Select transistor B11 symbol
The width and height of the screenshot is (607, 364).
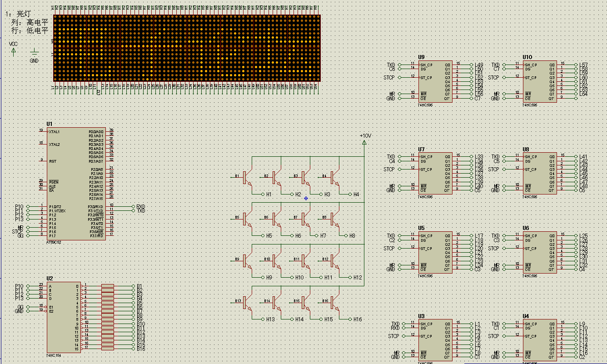tap(305, 261)
